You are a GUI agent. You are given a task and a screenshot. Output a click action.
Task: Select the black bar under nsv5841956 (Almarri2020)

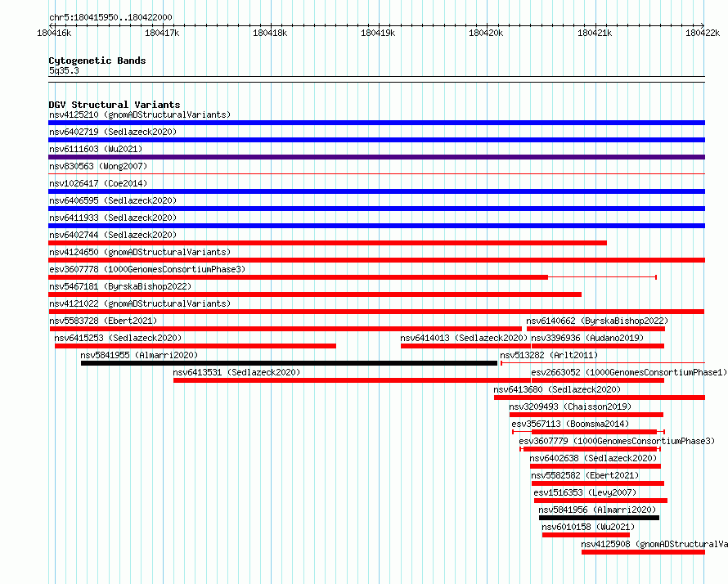599,518
